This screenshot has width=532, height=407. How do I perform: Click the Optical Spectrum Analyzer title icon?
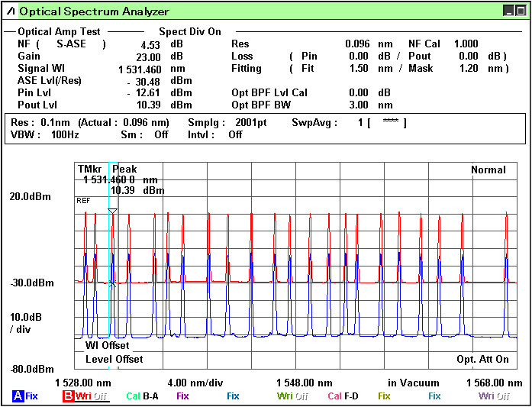click(x=11, y=11)
